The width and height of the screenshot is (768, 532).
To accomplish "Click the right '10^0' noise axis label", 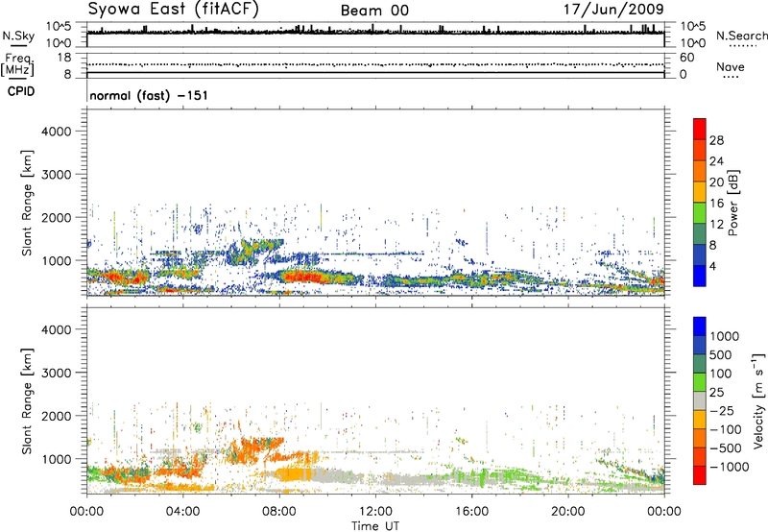I will (x=693, y=43).
